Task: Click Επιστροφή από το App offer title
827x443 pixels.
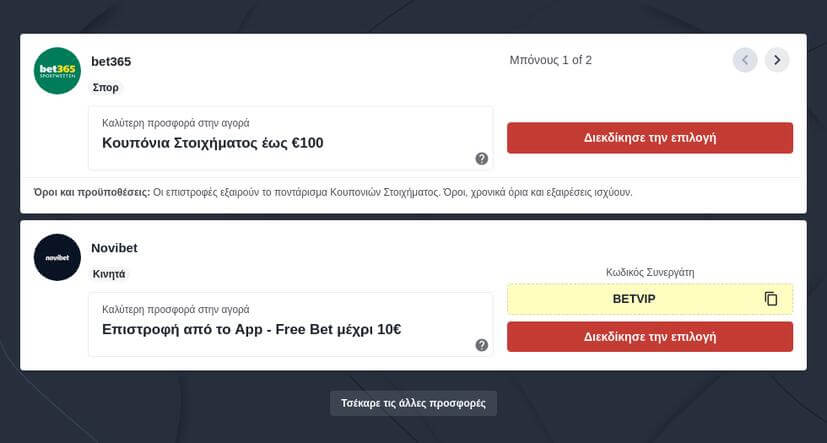Action: tap(251, 329)
